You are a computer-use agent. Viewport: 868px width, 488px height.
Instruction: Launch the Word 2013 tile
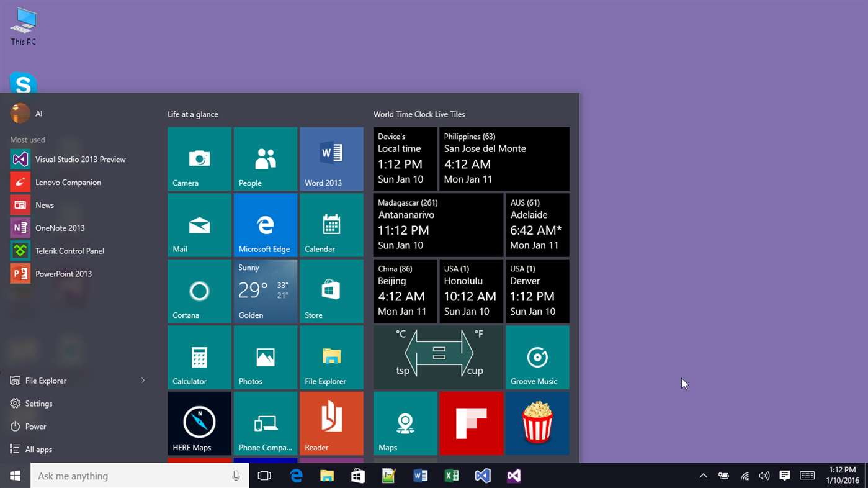pyautogui.click(x=331, y=159)
